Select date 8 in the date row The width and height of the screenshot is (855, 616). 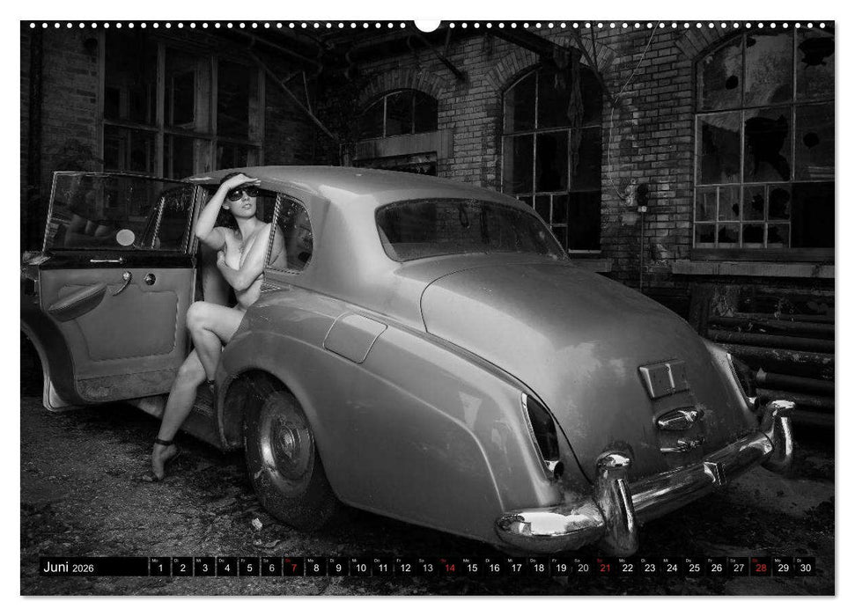click(315, 568)
